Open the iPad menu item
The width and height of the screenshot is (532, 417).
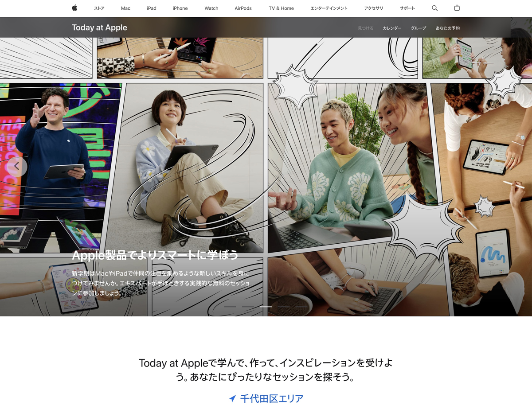coord(152,8)
